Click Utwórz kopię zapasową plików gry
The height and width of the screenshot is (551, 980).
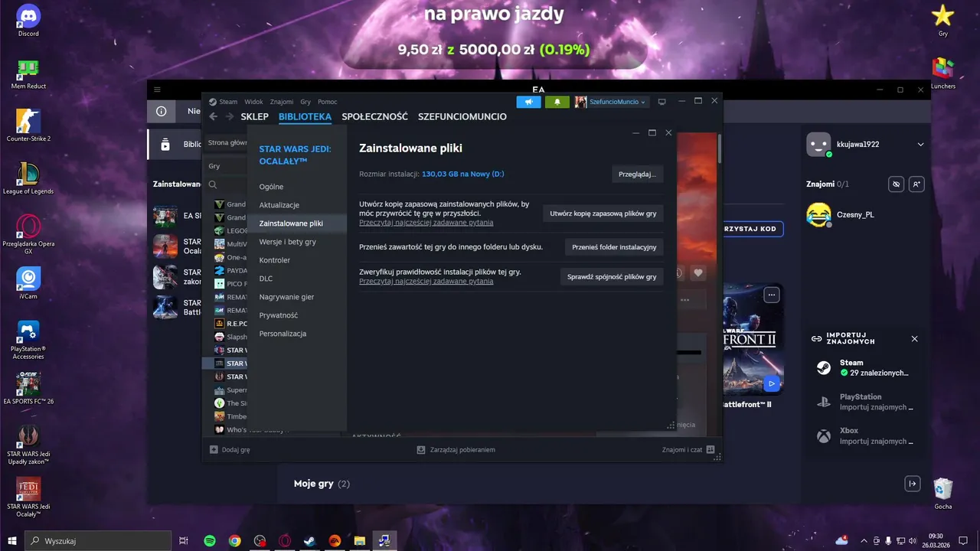pos(603,214)
